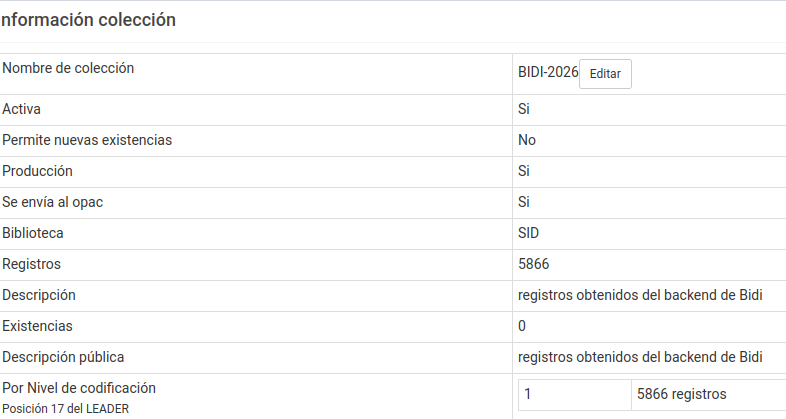This screenshot has height=419, width=786.
Task: Select the Existencias value 0
Action: pyautogui.click(x=522, y=326)
